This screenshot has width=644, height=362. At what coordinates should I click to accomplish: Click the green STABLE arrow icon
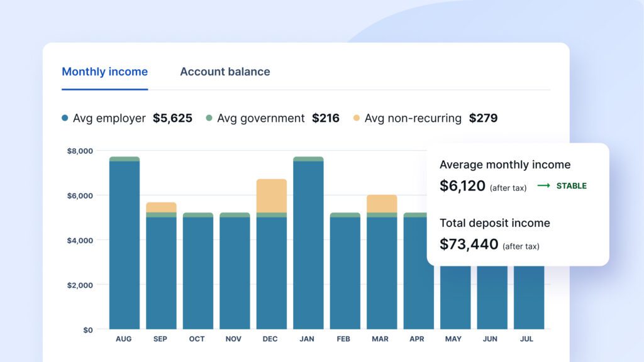[x=544, y=185]
